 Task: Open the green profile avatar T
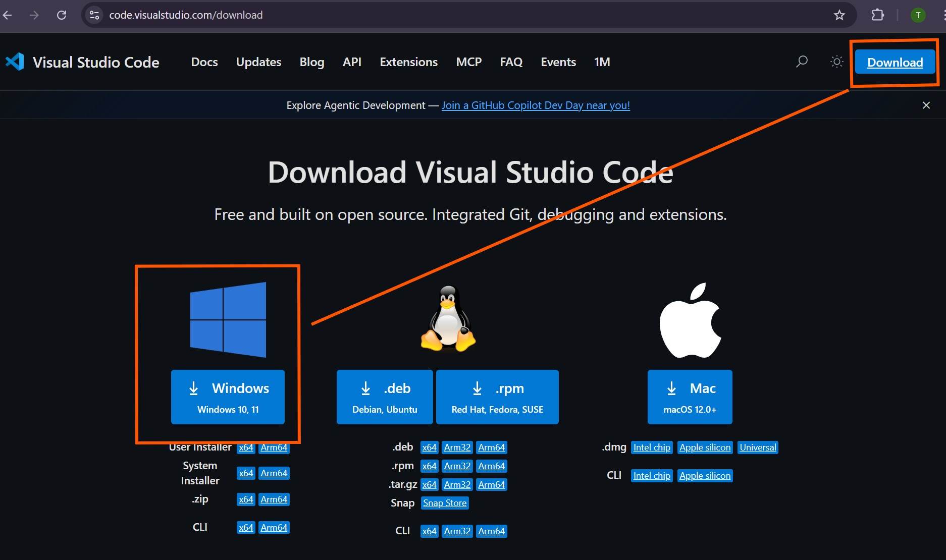pyautogui.click(x=918, y=15)
